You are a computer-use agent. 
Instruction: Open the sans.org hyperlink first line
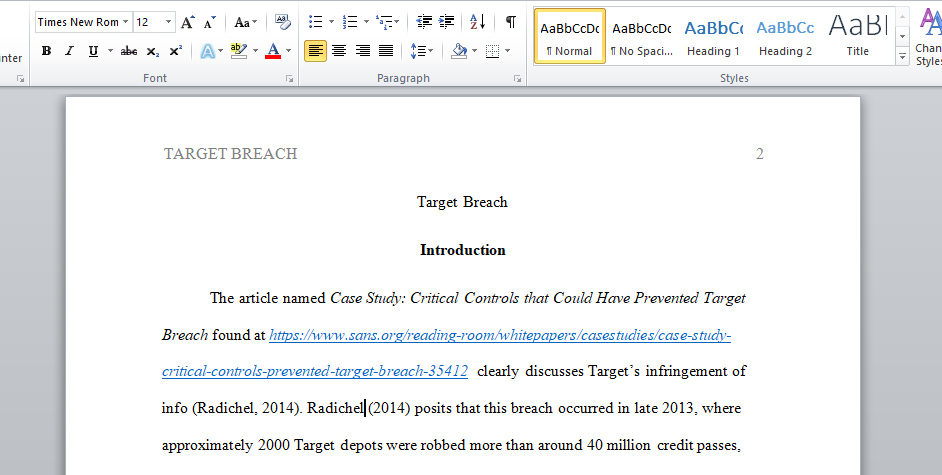[500, 335]
